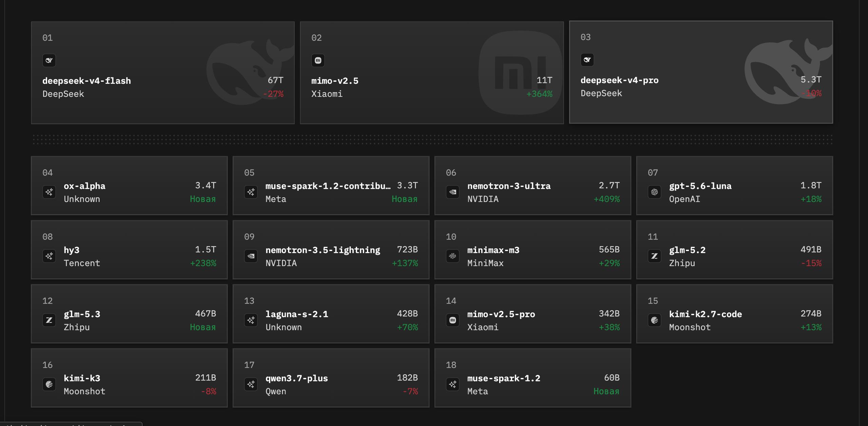
Task: Click the Moonshot icon beside kimi-k2.7-code
Action: 654,320
